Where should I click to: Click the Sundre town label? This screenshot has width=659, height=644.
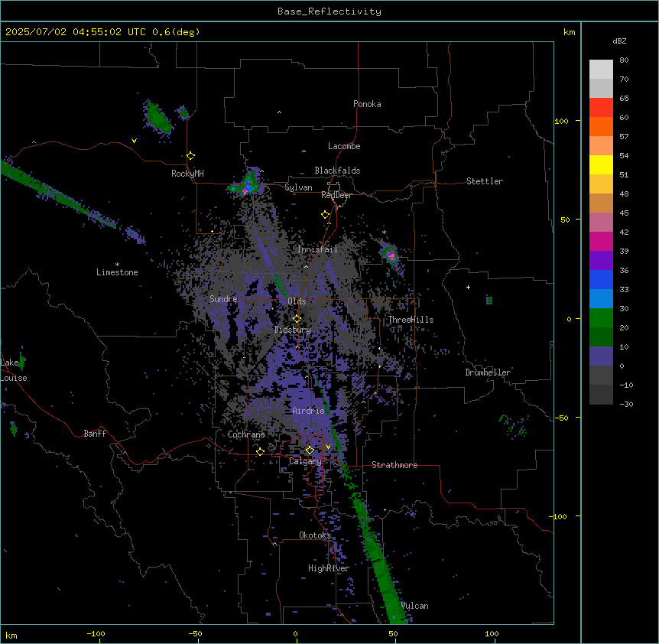[223, 299]
